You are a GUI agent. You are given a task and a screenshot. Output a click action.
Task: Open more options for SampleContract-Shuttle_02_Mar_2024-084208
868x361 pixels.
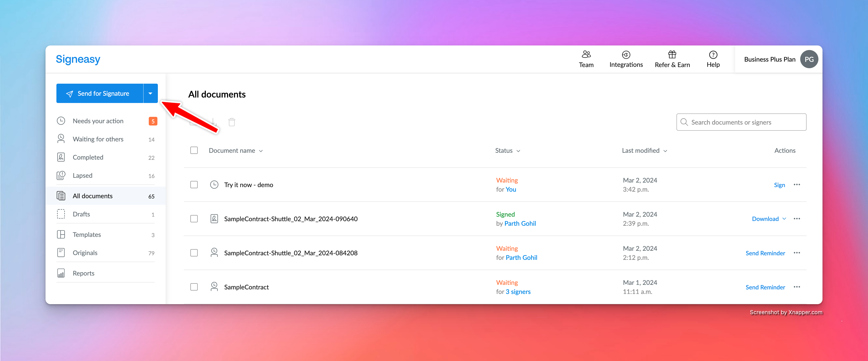point(797,253)
